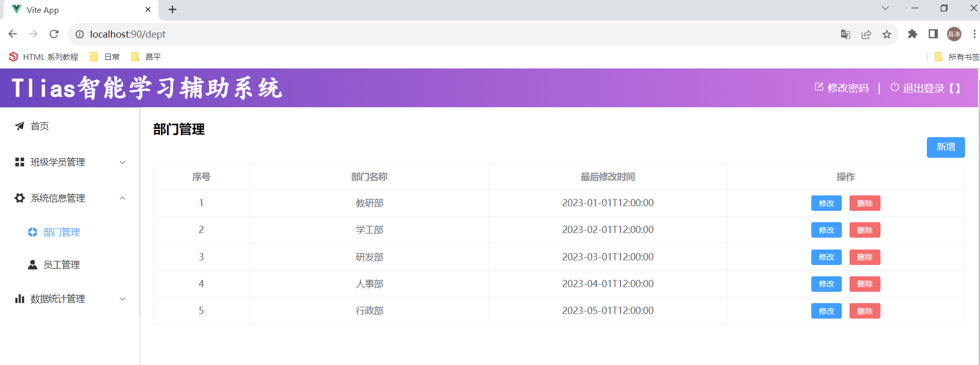This screenshot has height=365, width=980.
Task: Click the share page icon in address bar
Action: tap(866, 35)
